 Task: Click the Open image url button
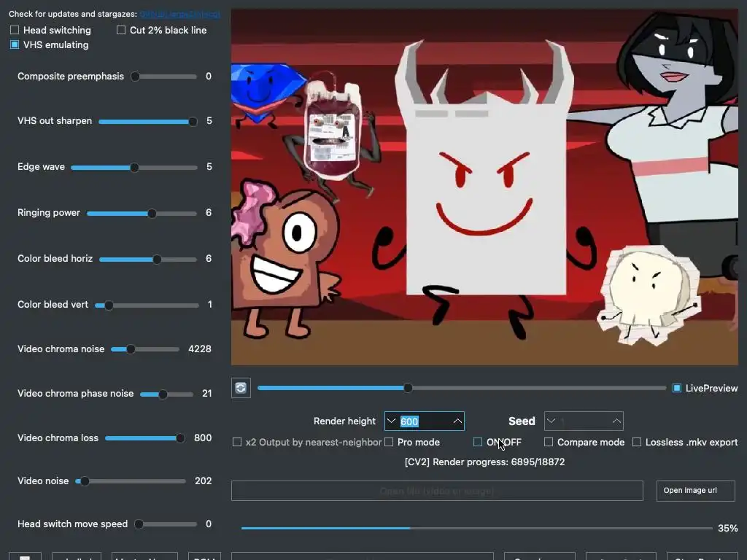point(695,491)
